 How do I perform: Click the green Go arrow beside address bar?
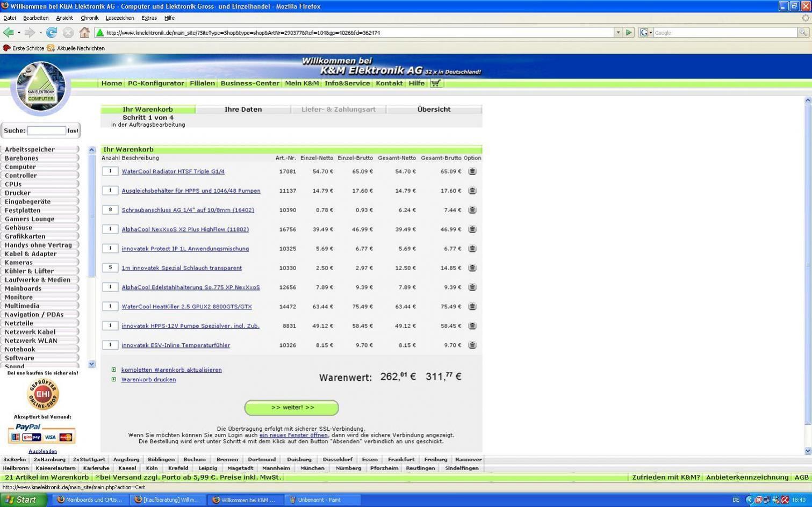629,33
